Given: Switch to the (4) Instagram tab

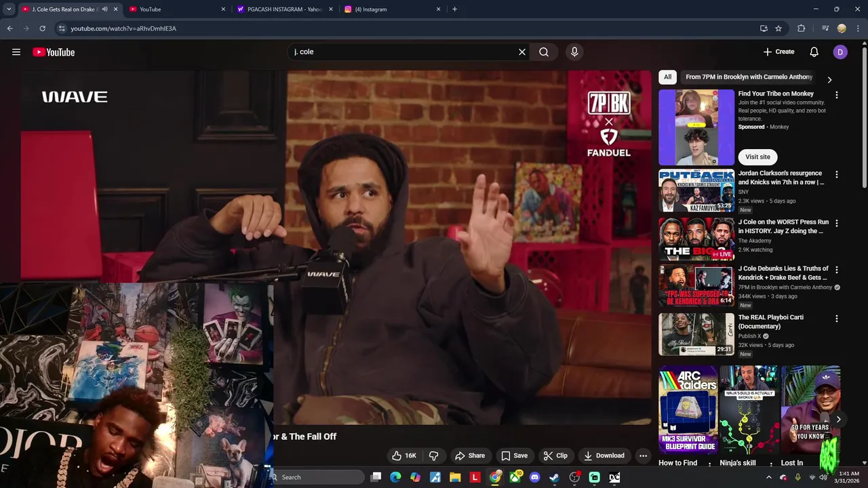Looking at the screenshot, I should point(392,9).
